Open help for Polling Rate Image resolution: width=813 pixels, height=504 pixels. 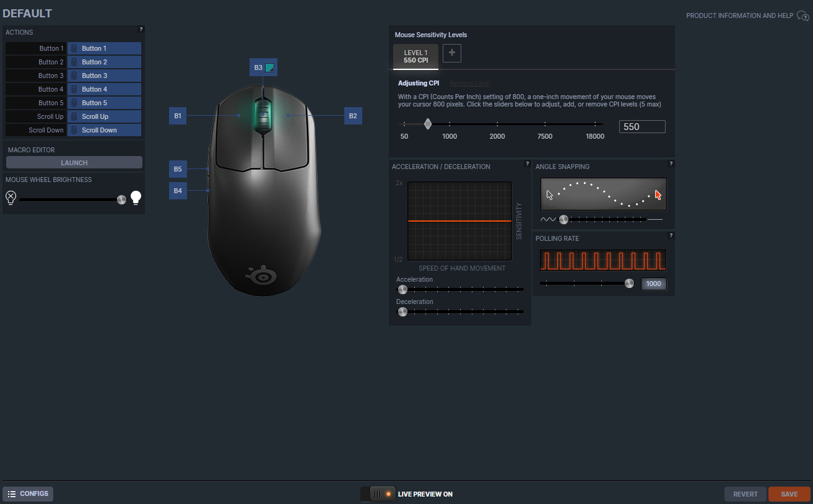[x=671, y=236]
